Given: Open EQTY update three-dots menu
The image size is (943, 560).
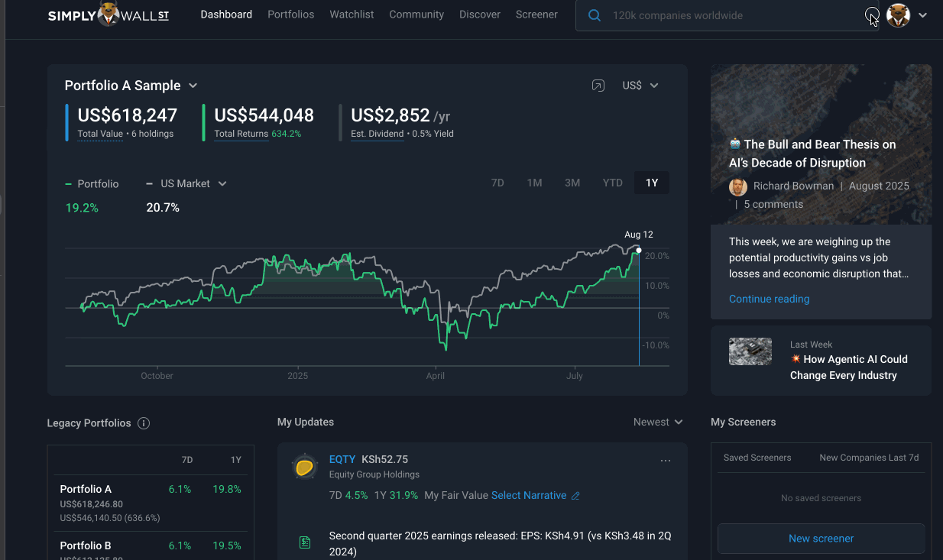Looking at the screenshot, I should 665,461.
